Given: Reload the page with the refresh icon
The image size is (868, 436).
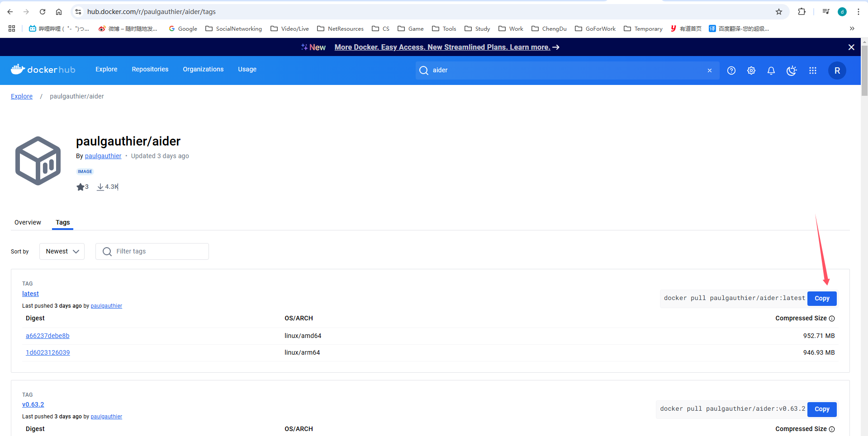Looking at the screenshot, I should click(x=43, y=12).
